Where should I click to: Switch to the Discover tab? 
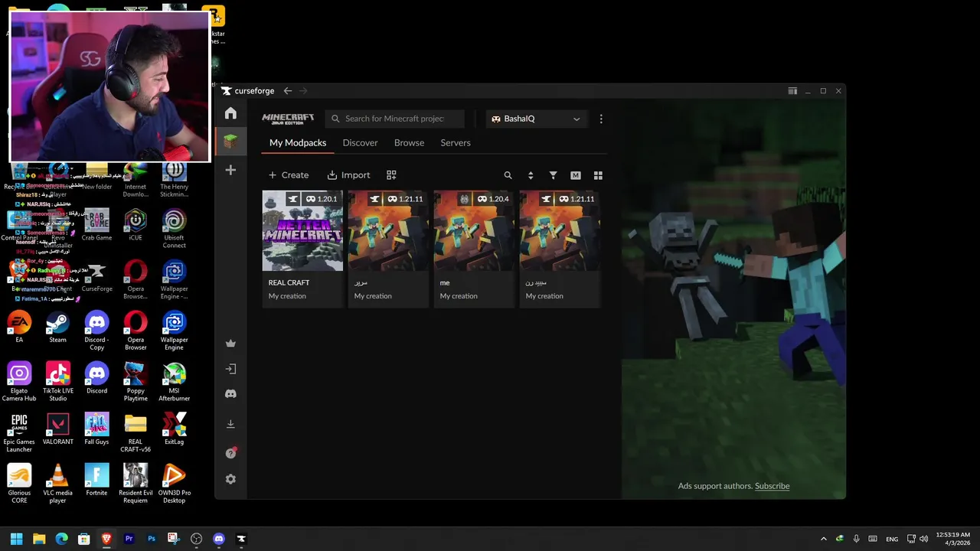point(360,143)
